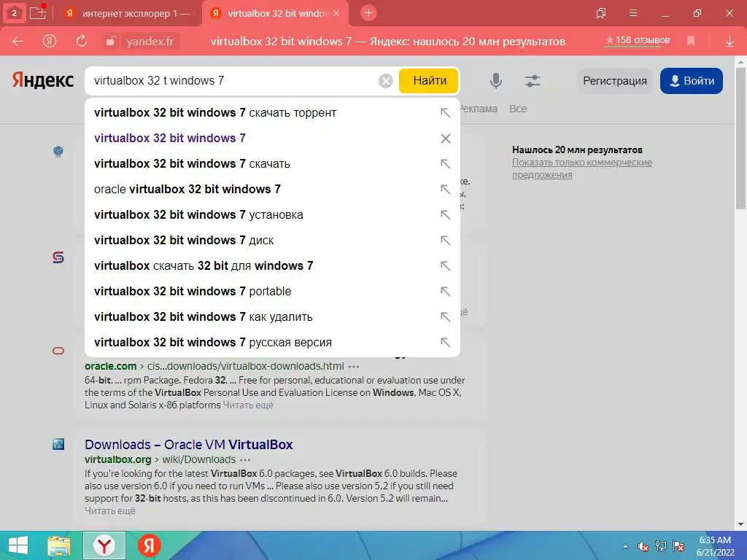Expand Читать ещё under oracle.com snippet
747x560 pixels.
click(x=248, y=405)
